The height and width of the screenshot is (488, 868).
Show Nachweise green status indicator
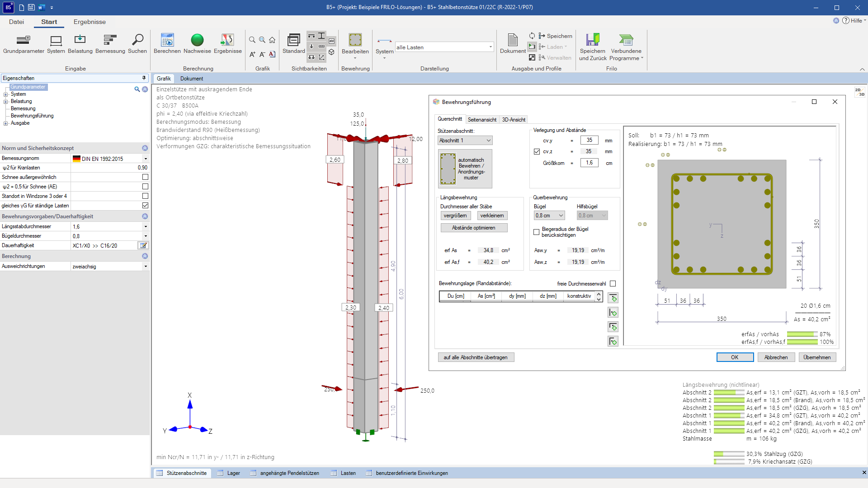[x=197, y=44]
